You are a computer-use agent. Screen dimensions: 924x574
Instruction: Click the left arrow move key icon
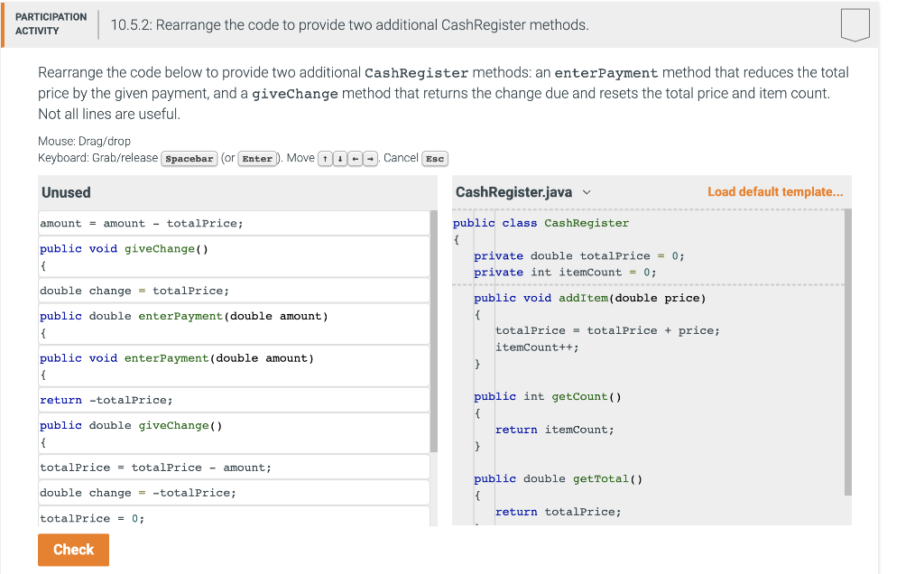pyautogui.click(x=357, y=158)
